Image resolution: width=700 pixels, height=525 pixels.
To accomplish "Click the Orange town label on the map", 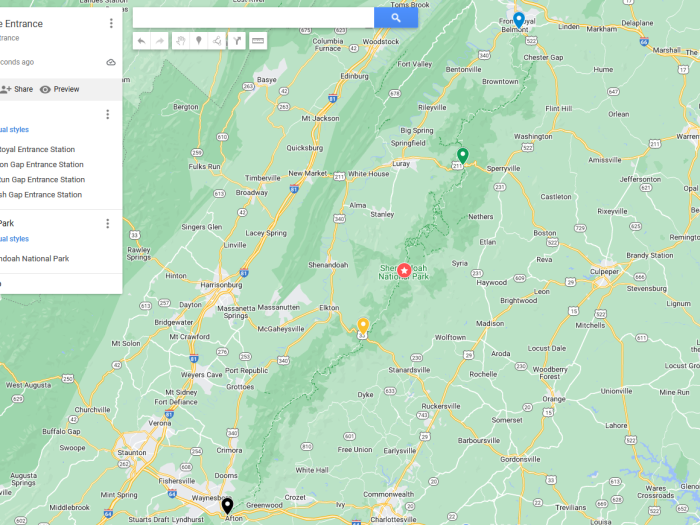I will point(554,399).
